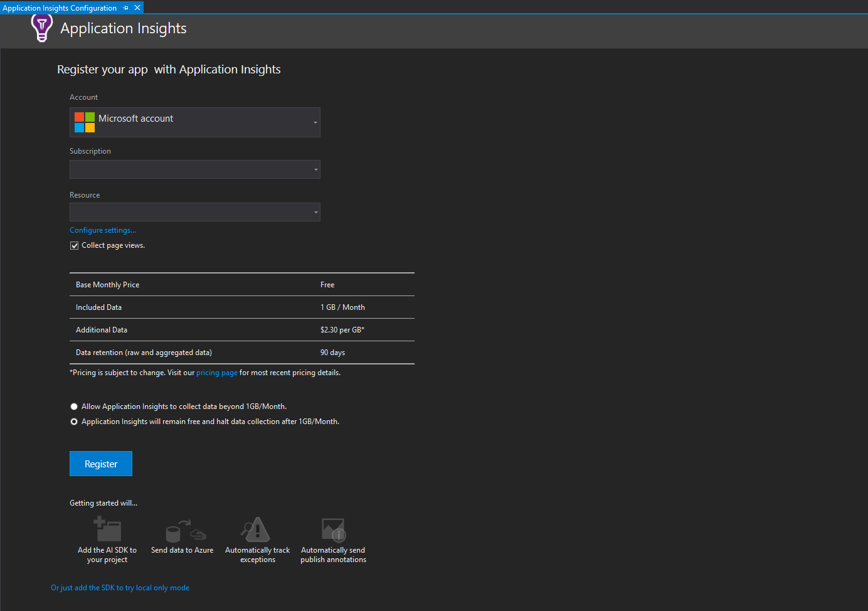Click the 'Getting started will...' text
The width and height of the screenshot is (868, 611).
click(x=103, y=503)
